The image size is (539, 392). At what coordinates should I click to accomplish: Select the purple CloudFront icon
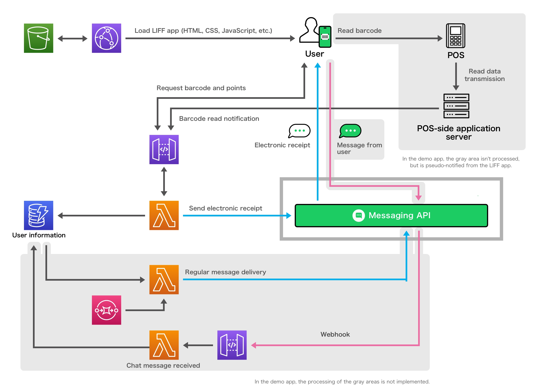point(107,38)
